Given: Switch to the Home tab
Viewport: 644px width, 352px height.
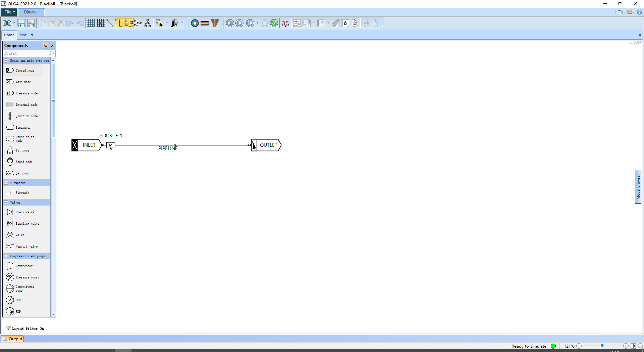Looking at the screenshot, I should point(9,35).
